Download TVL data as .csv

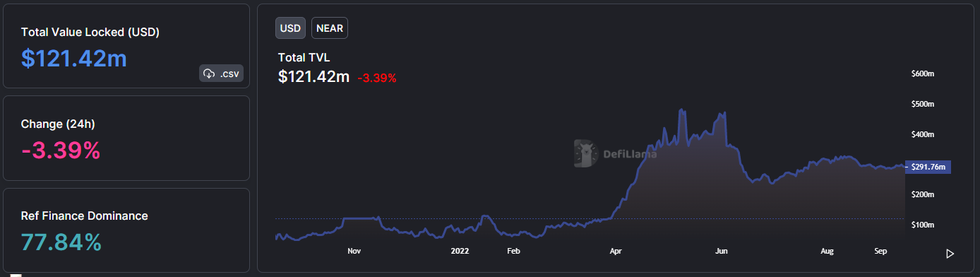click(221, 73)
